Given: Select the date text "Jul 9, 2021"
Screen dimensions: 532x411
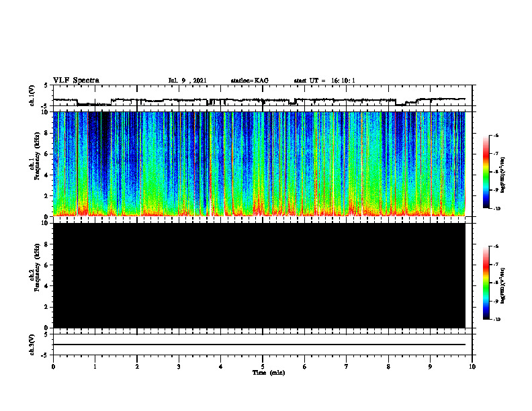Looking at the screenshot, I should click(x=187, y=81).
